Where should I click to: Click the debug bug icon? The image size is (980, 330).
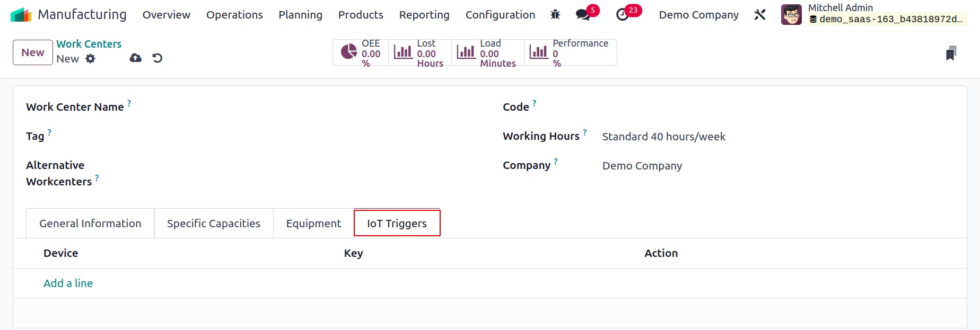(x=555, y=15)
